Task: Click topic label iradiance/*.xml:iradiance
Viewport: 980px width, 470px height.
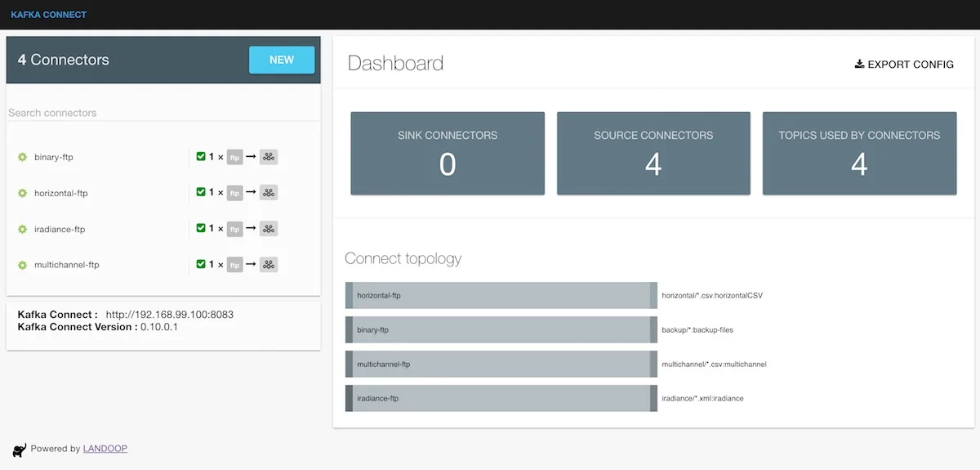Action: 702,398
